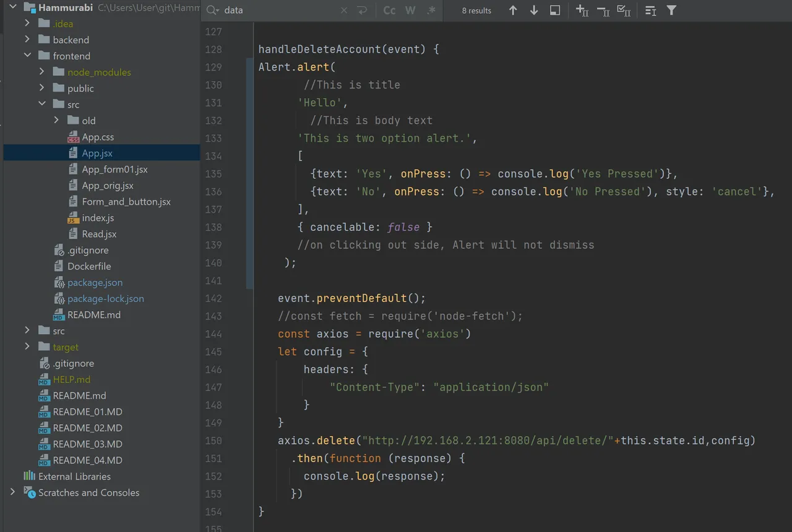Open Read.jsx file

(x=99, y=234)
